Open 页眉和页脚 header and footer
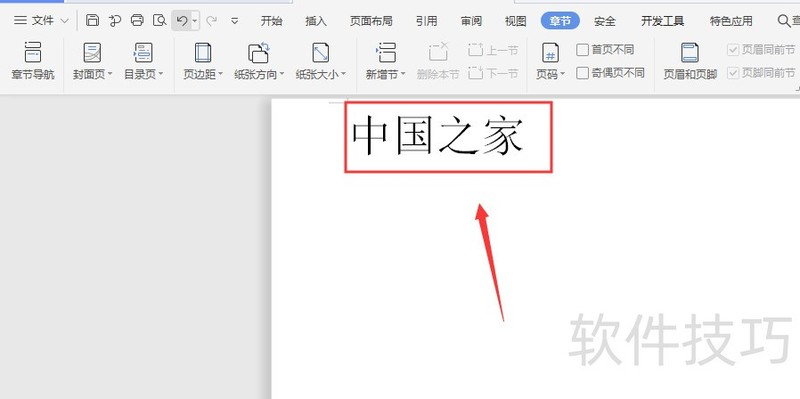The image size is (800, 399). (690, 61)
